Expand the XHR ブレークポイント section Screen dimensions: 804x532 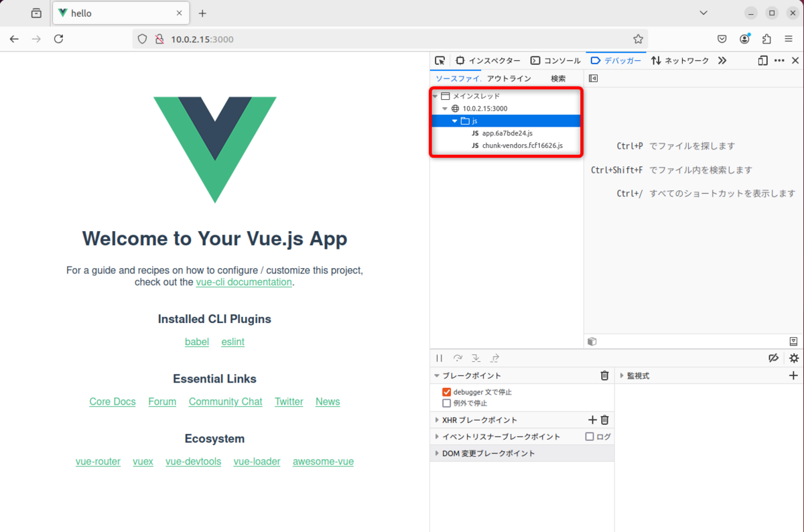click(x=437, y=420)
